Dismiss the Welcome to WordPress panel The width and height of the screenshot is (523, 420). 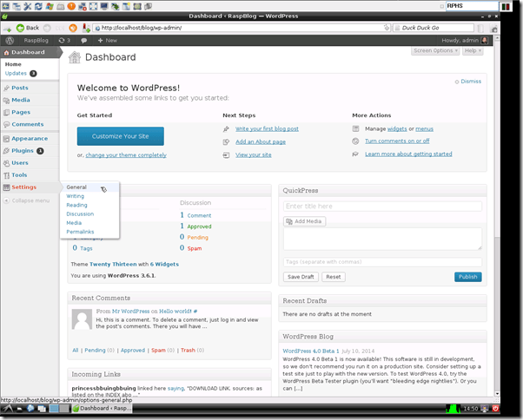coord(470,81)
